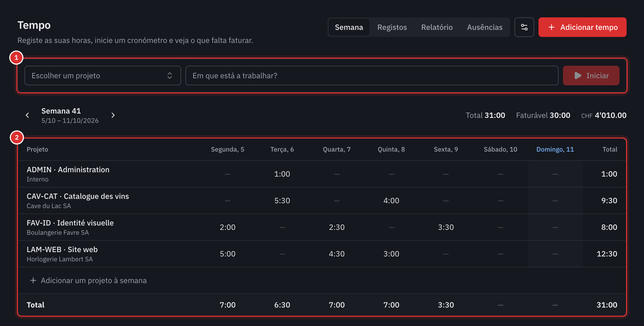Click empty LAM-WEB Sexta cell
The image size is (644, 326).
coord(446,254)
